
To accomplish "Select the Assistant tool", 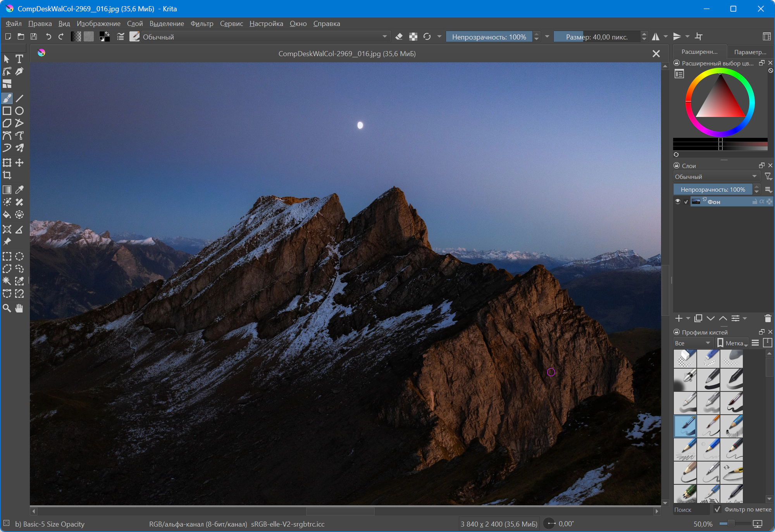I will coord(7,229).
